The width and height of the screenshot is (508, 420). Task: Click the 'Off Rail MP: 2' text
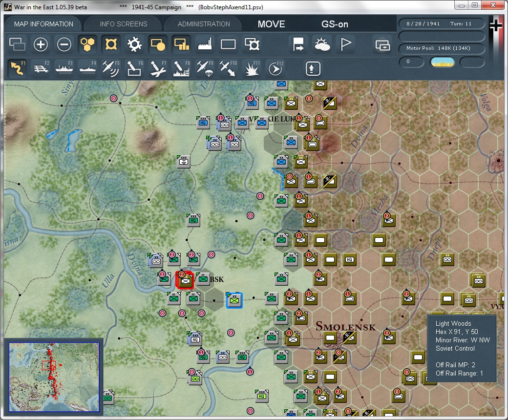455,365
